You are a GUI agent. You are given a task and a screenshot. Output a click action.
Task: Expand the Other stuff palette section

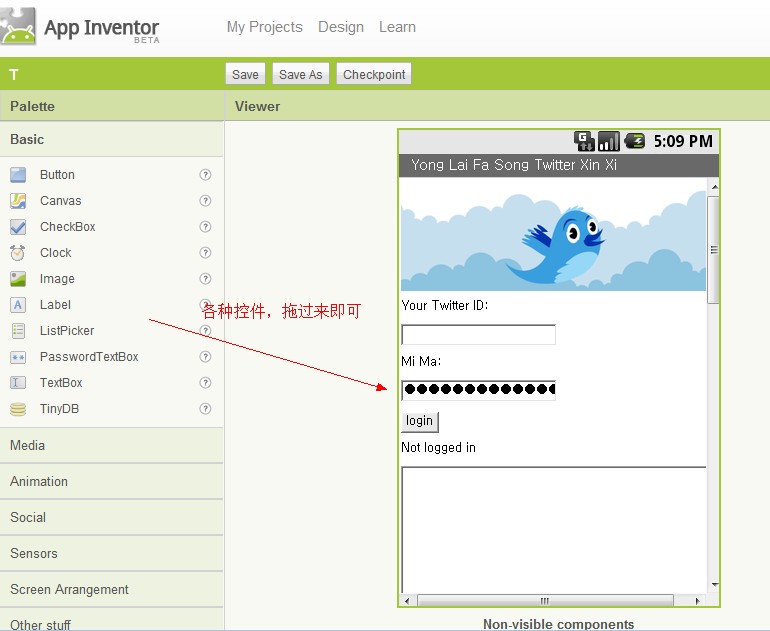tap(111, 620)
